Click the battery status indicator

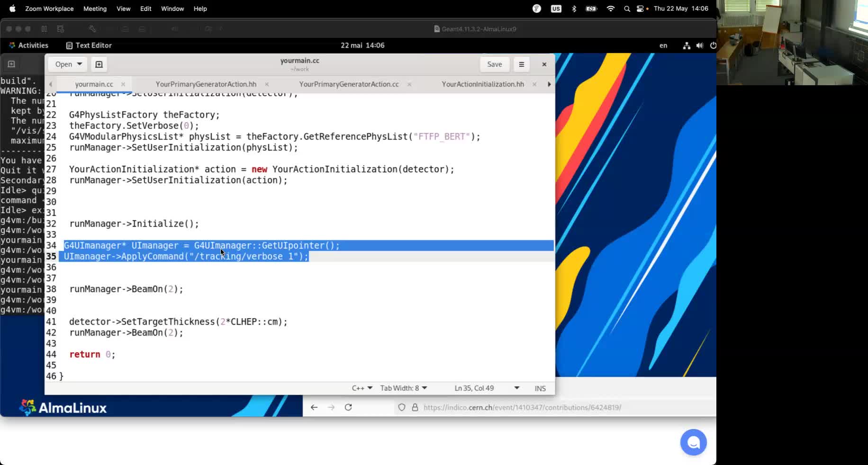coord(591,9)
